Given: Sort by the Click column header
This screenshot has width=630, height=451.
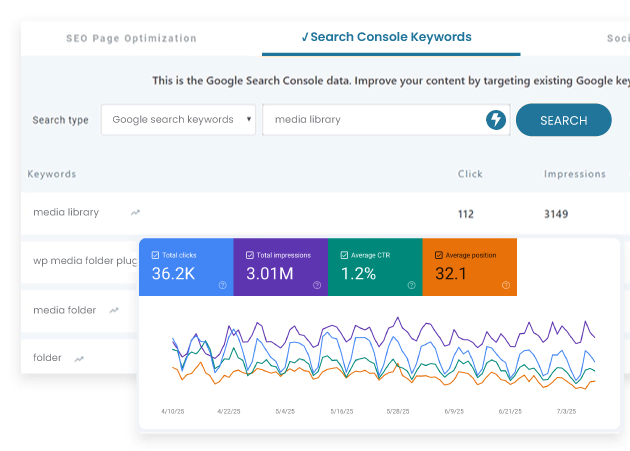Looking at the screenshot, I should (470, 174).
